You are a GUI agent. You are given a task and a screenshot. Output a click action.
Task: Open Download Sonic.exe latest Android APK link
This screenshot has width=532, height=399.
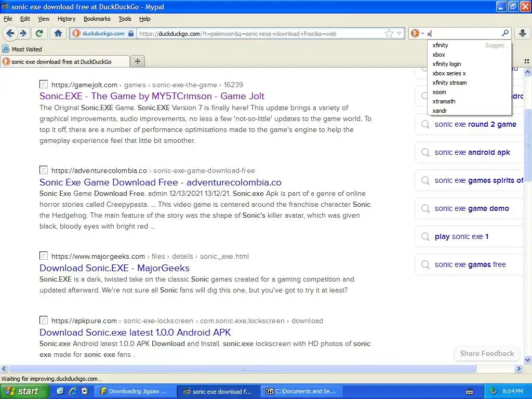[x=135, y=332]
